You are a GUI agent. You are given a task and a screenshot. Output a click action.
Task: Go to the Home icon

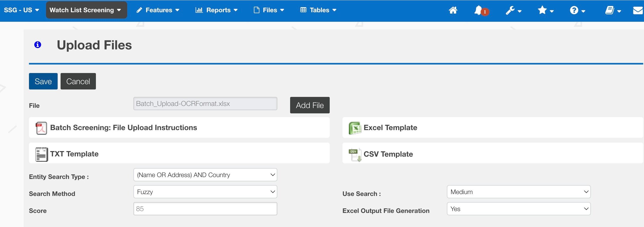pos(453,10)
